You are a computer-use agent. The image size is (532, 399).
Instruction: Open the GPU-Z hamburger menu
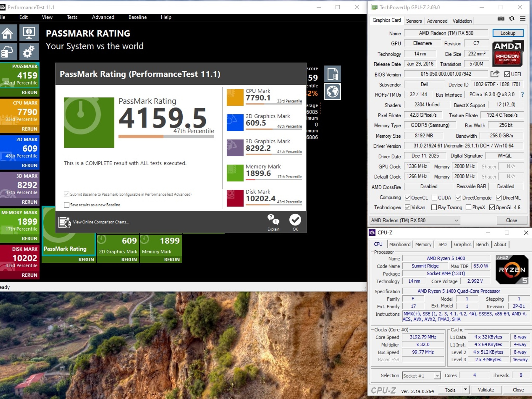523,18
